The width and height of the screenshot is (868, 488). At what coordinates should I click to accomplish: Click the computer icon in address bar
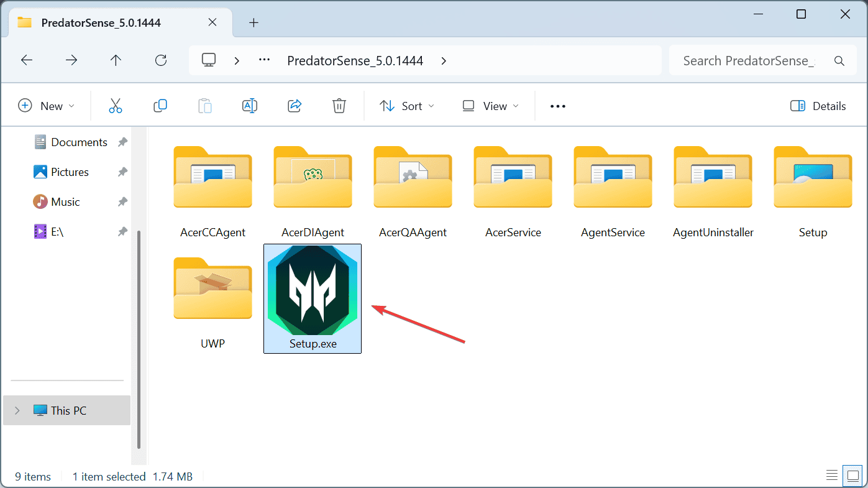point(209,60)
